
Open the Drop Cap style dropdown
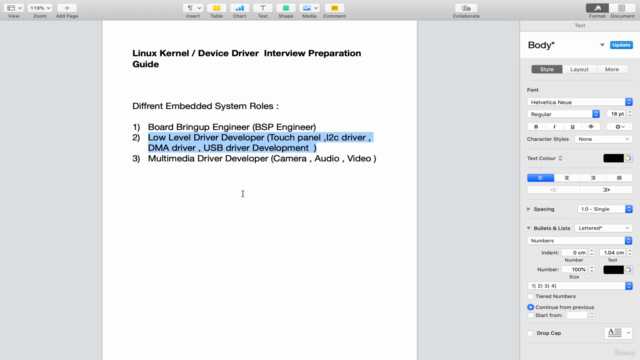618,333
